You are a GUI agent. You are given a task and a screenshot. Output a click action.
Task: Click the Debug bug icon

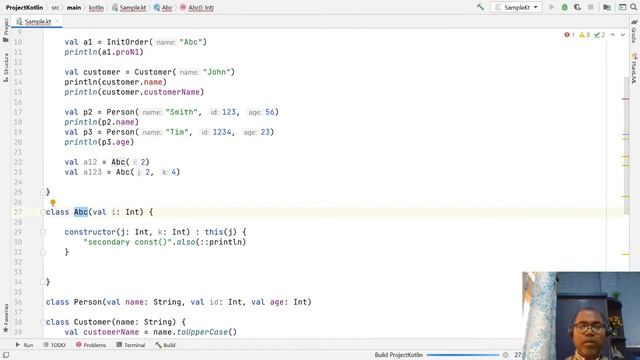(564, 7)
